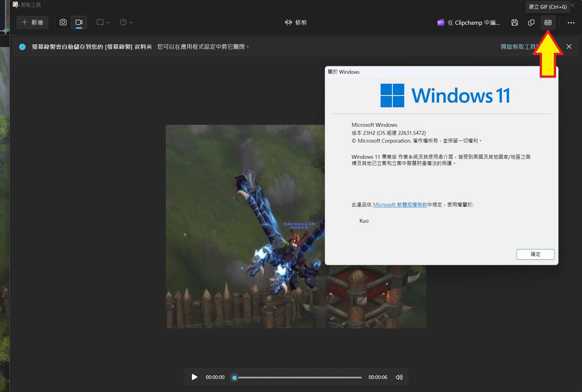Screen dimensions: 582x392
Task: Switch to video record mode
Action: (79, 22)
